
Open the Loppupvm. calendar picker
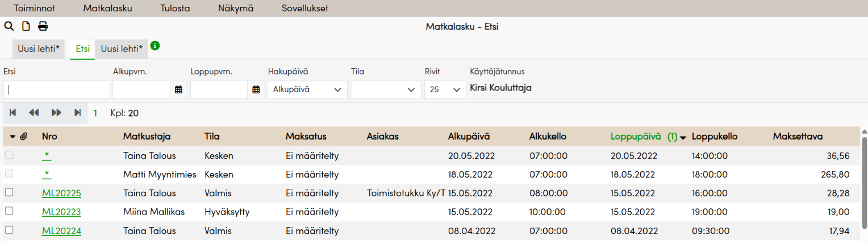256,89
